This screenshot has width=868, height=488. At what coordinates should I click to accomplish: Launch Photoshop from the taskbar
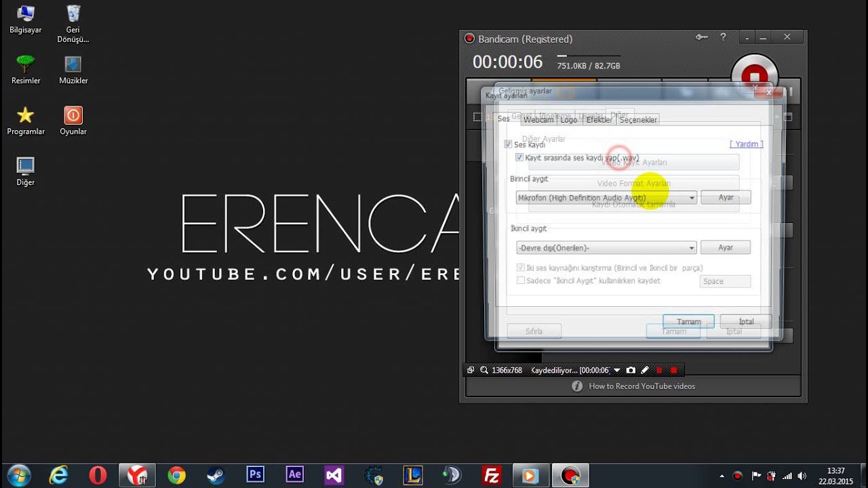[x=256, y=475]
